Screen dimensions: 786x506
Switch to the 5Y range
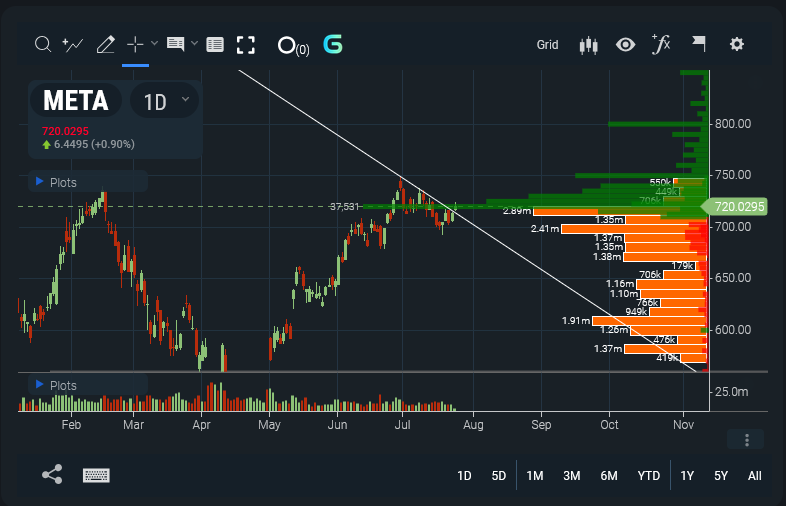coord(721,475)
